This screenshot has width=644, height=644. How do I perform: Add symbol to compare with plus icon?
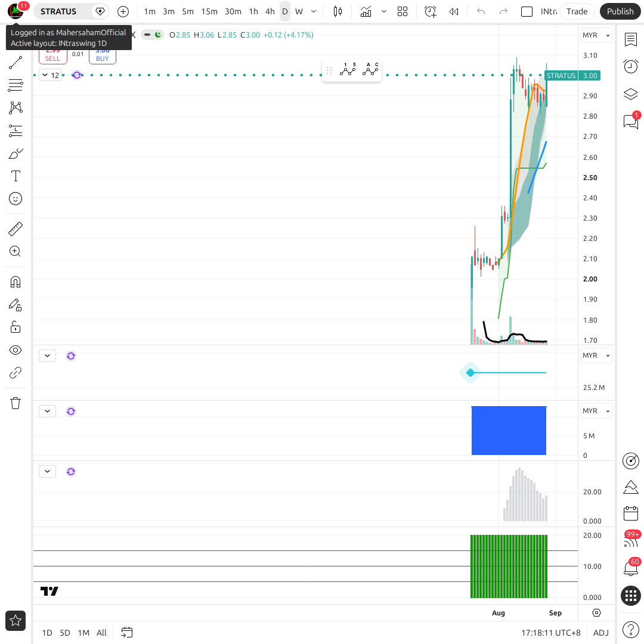pyautogui.click(x=123, y=11)
